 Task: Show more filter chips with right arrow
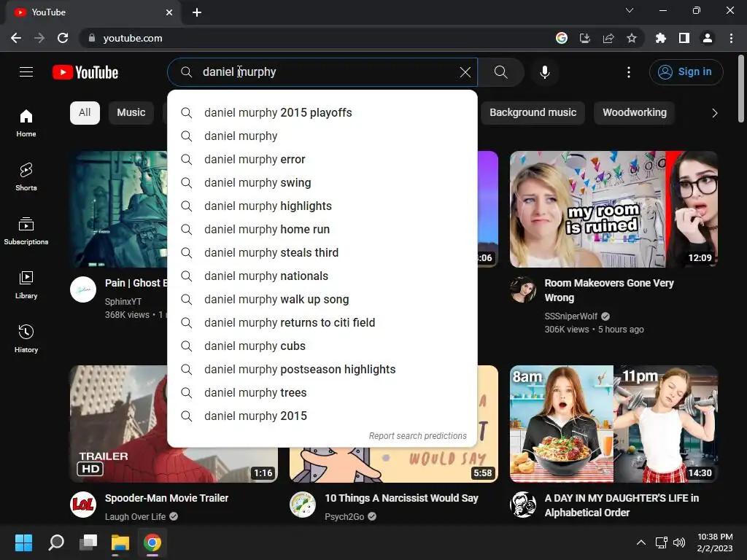pos(714,113)
